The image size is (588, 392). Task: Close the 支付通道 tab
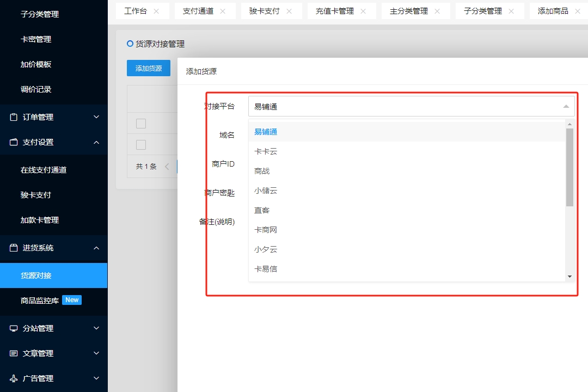[x=223, y=11]
